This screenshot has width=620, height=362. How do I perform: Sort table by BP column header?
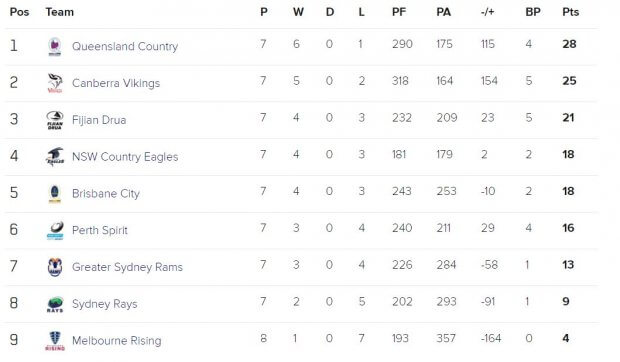[x=533, y=12]
